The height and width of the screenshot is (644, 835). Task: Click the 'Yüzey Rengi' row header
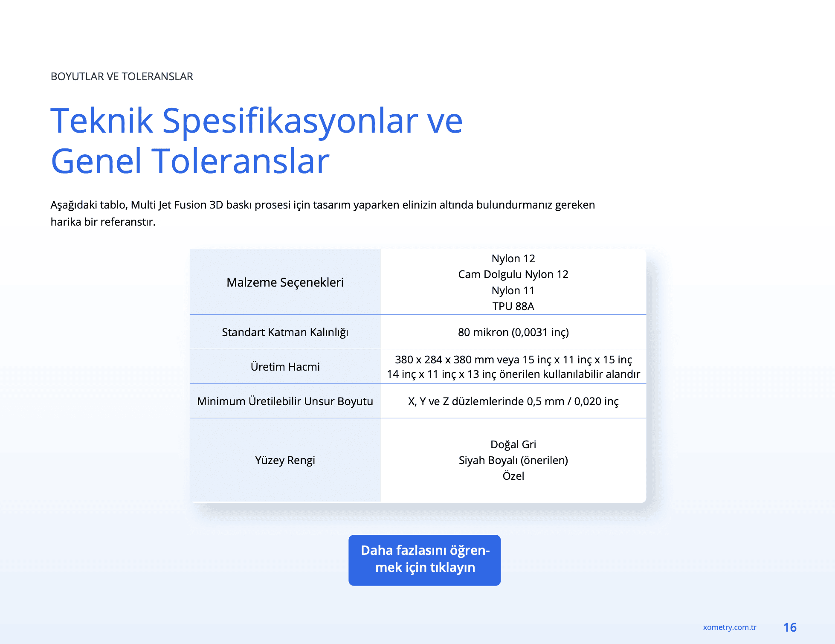(x=285, y=460)
